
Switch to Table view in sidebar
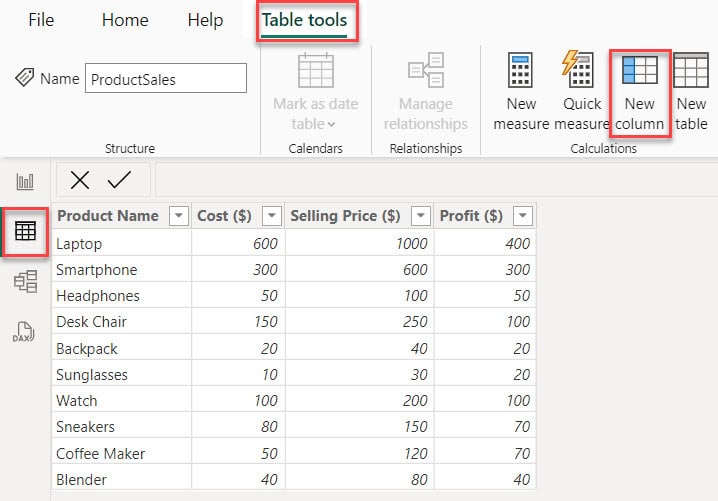25,231
